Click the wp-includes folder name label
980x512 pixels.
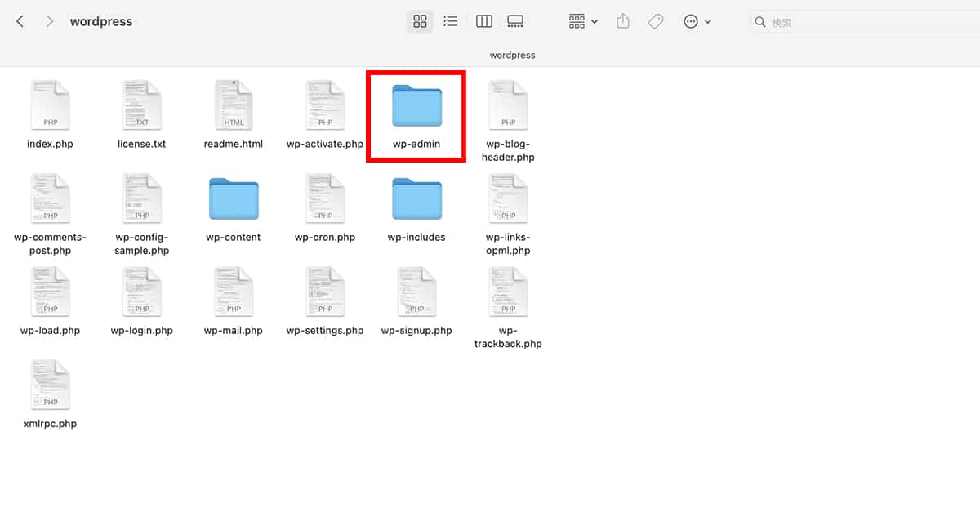point(416,238)
